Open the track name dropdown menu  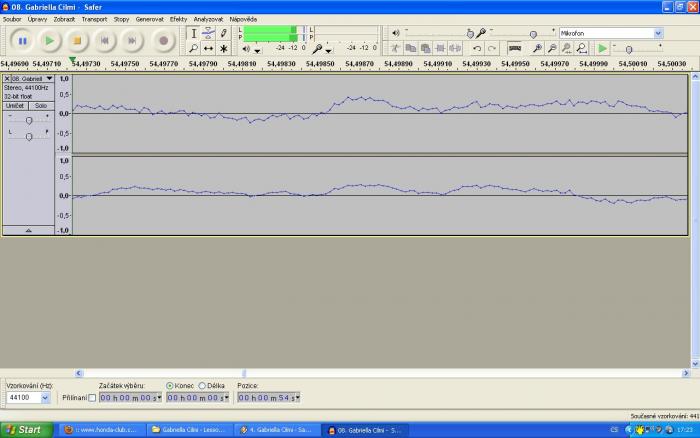point(50,78)
